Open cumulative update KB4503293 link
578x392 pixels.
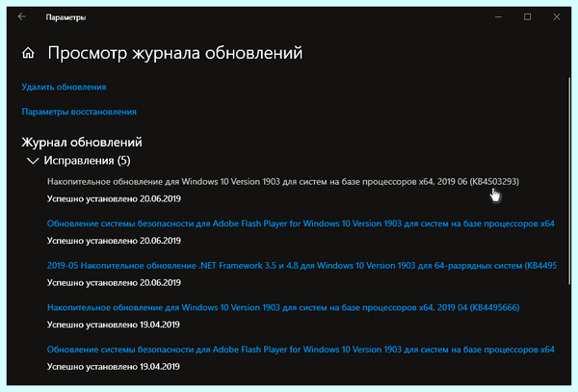click(x=282, y=182)
